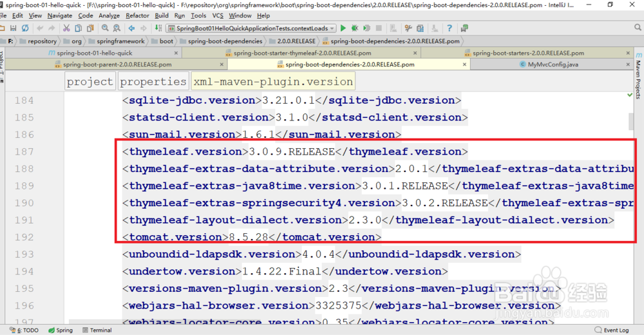Open the Tools menu
The image size is (644, 335).
point(198,15)
